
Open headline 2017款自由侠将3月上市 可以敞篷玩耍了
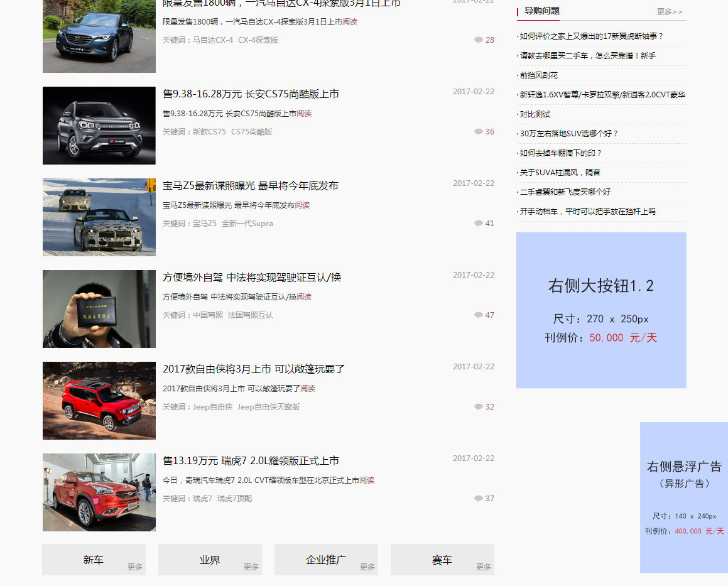click(x=254, y=369)
